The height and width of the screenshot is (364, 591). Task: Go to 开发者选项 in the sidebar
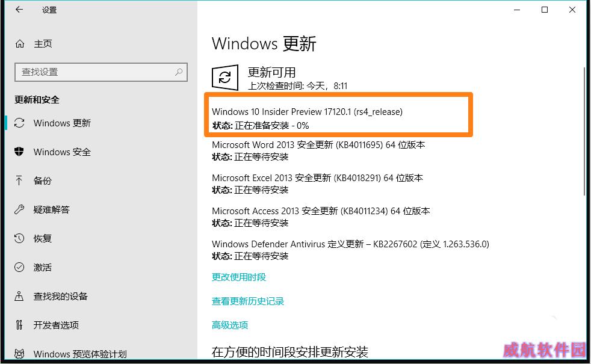pos(56,325)
